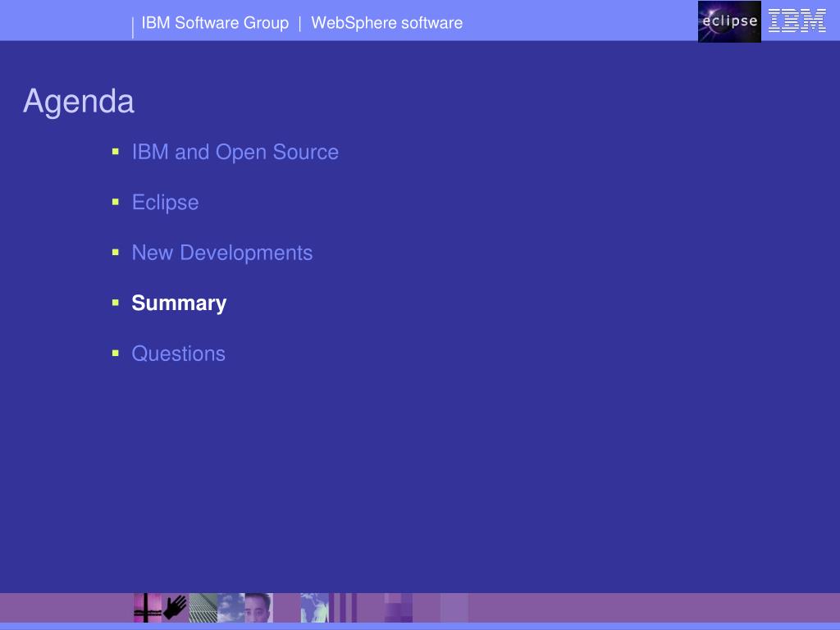This screenshot has height=630, width=840.
Task: Select the 'IBM and Open Source' agenda item
Action: point(235,152)
